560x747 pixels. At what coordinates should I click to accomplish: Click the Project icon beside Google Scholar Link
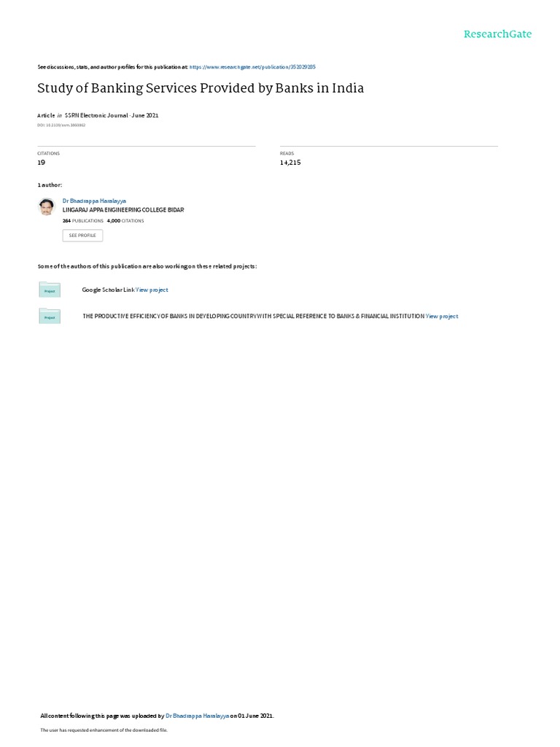click(x=50, y=290)
